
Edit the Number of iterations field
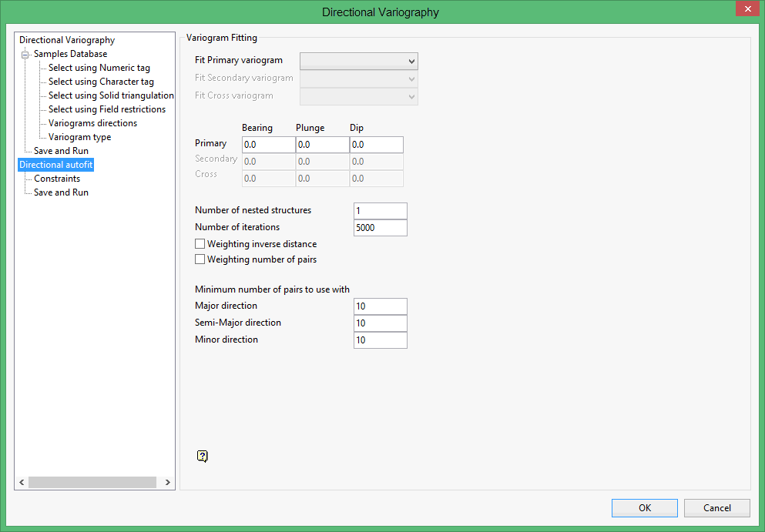coord(380,227)
